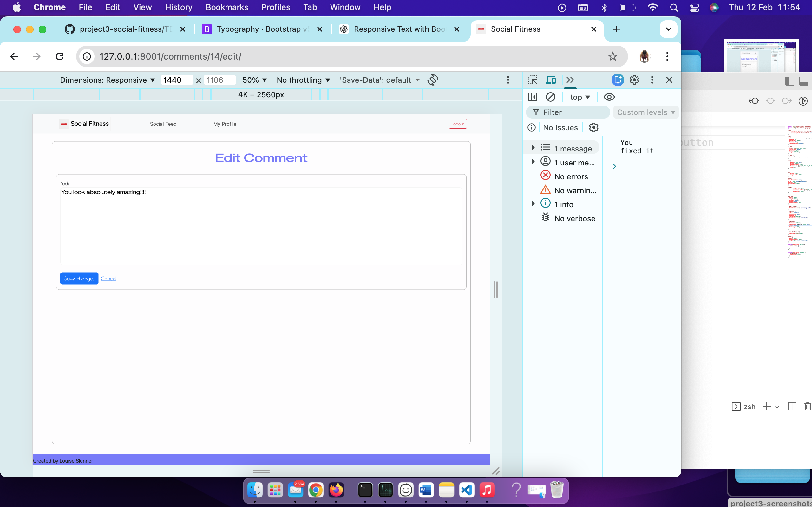
Task: Open the History menu
Action: 178,7
